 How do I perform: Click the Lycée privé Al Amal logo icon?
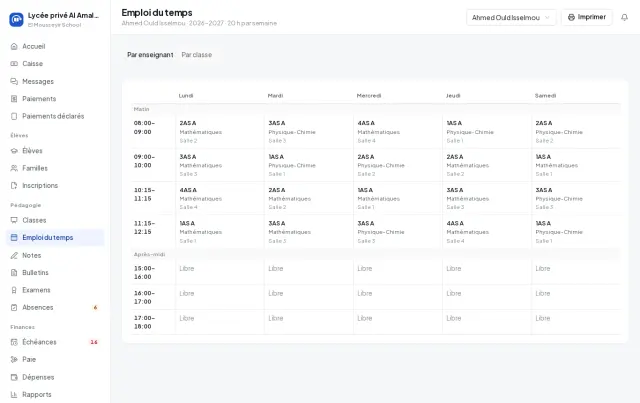(16, 19)
